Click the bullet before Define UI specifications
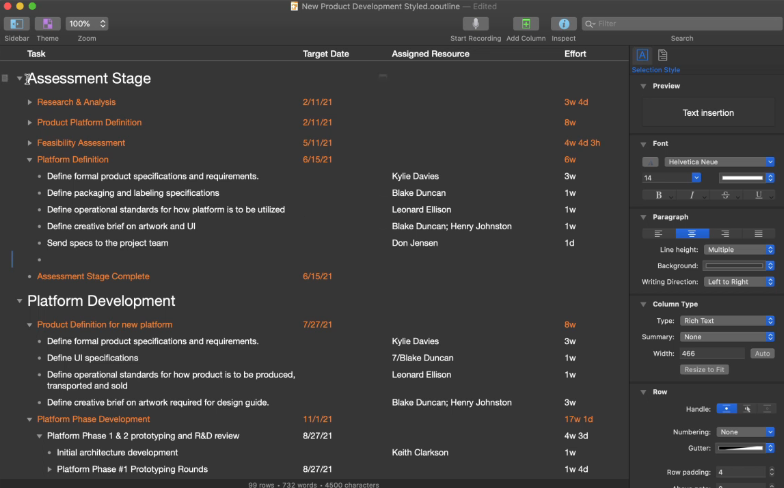 click(x=40, y=358)
